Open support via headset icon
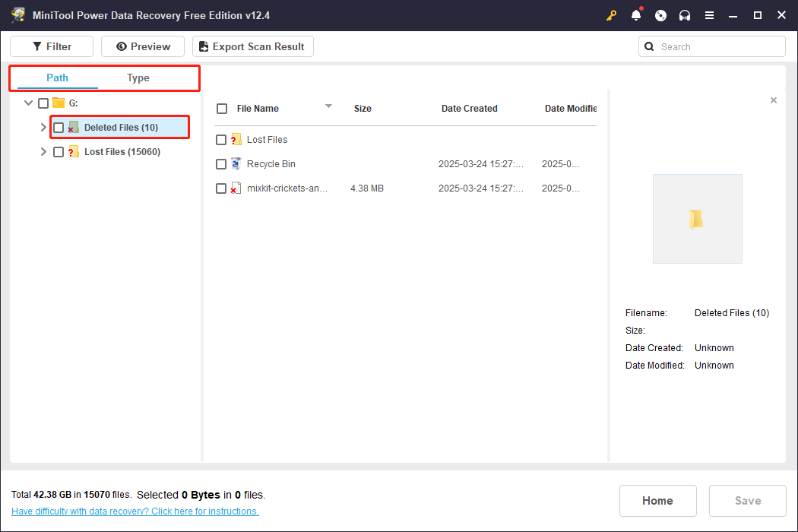 click(685, 15)
